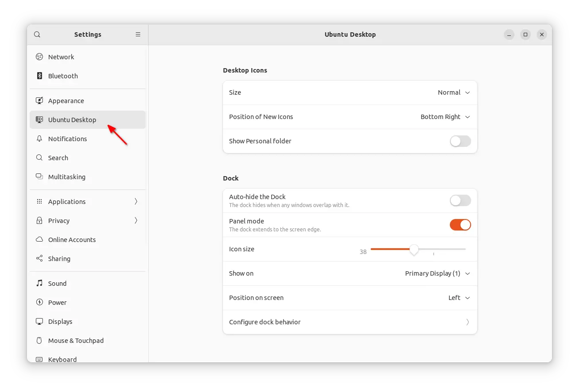
Task: Toggle Auto-hide the Dock on
Action: pos(460,200)
